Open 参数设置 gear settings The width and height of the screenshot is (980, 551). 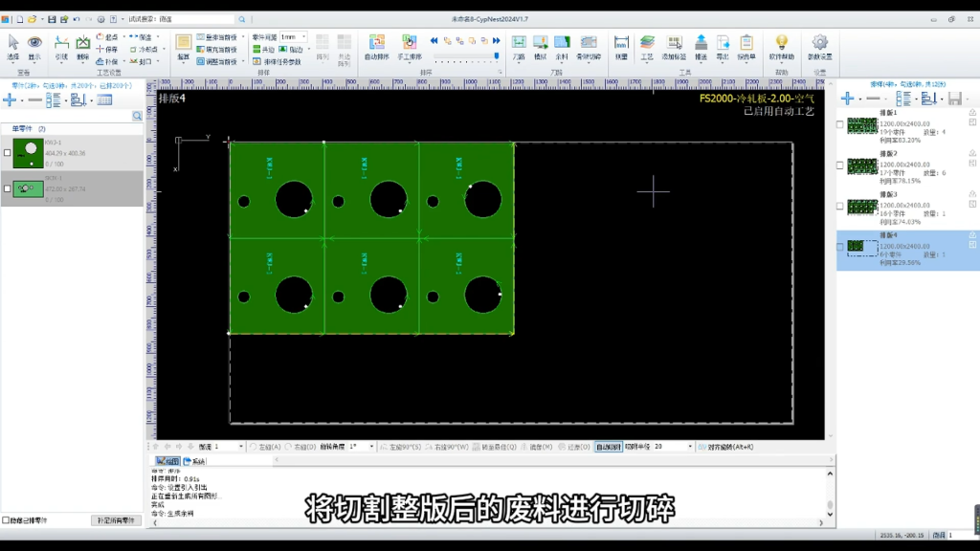(x=819, y=48)
